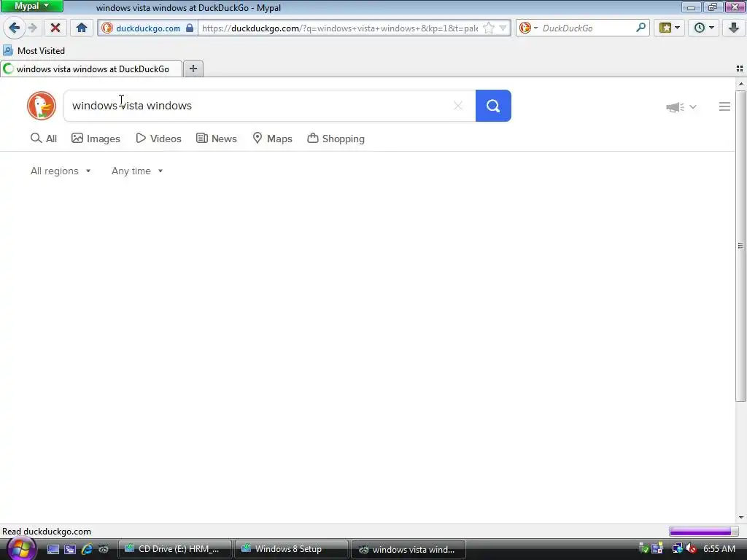Select the 'windows vista windows at DuckDuckGo' tab
This screenshot has width=747, height=560.
click(x=91, y=69)
